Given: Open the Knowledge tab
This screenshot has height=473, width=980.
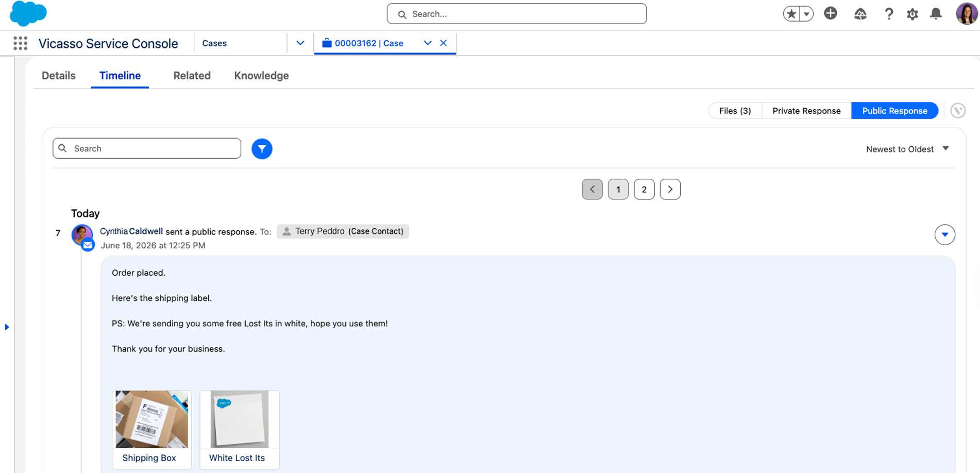Looking at the screenshot, I should tap(262, 76).
